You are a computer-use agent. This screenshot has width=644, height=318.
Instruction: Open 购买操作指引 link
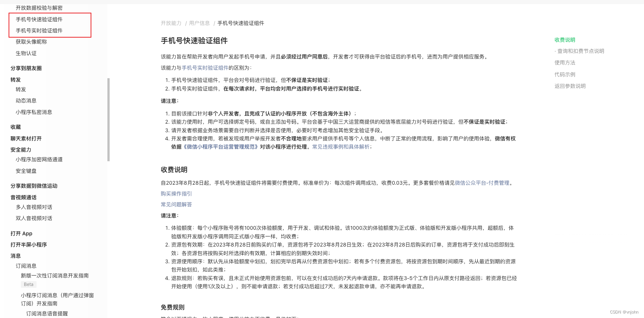[x=176, y=194]
